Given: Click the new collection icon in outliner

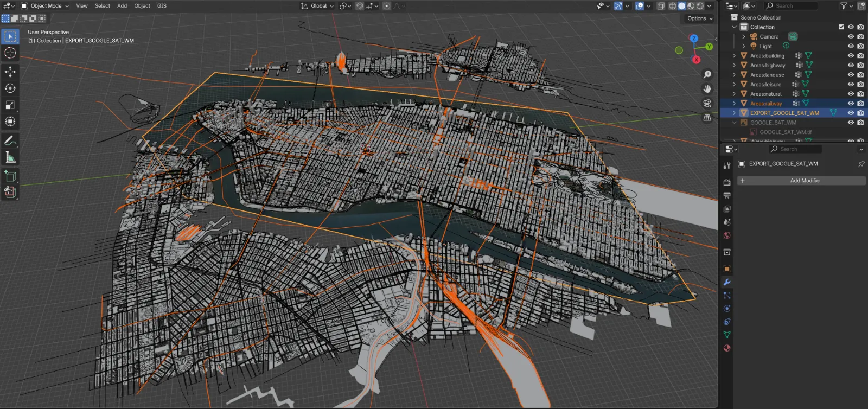Looking at the screenshot, I should [x=861, y=5].
